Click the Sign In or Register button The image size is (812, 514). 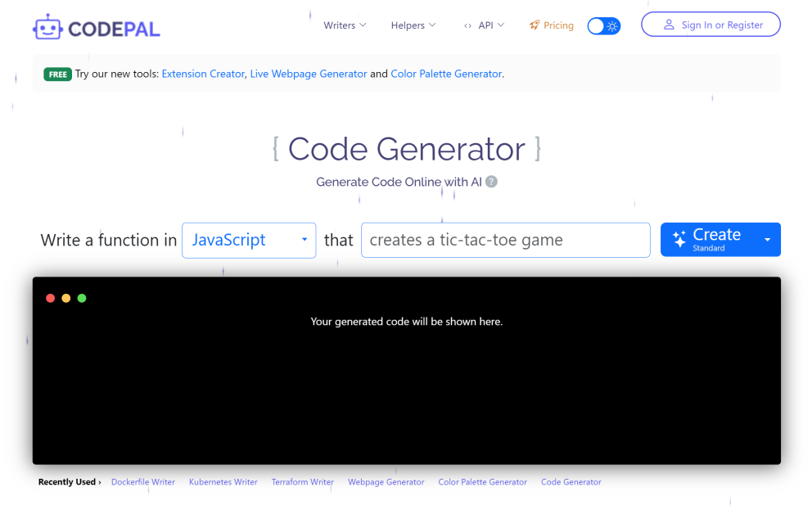[x=710, y=25]
